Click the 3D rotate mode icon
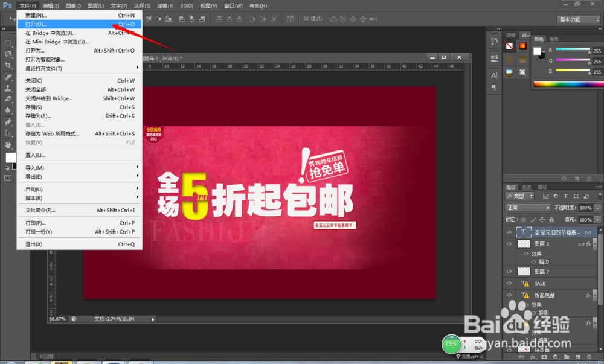Viewport: 604px width, 364px height. click(333, 19)
